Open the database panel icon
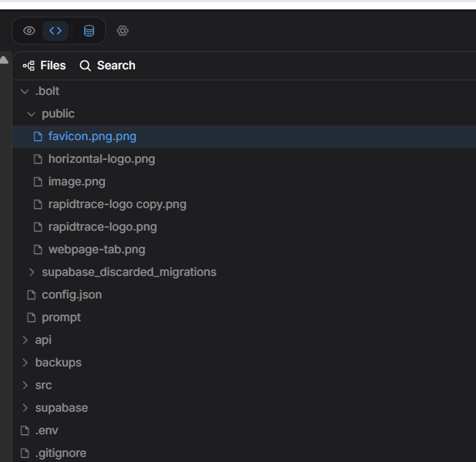 pos(89,31)
